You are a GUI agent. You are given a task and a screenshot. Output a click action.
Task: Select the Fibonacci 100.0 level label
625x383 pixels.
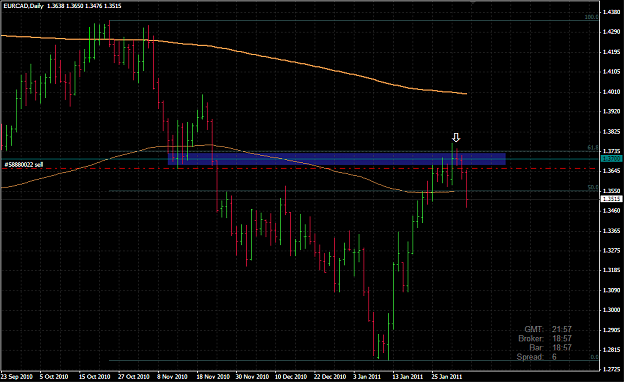pyautogui.click(x=592, y=17)
